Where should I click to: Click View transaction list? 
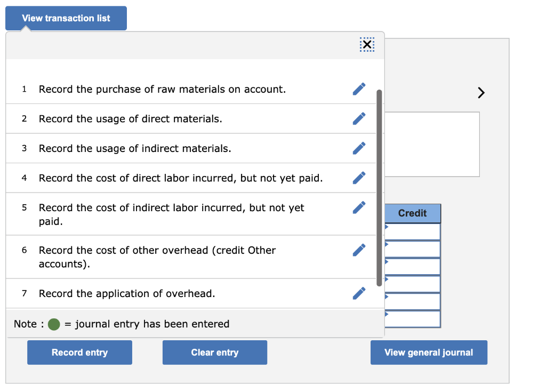66,18
